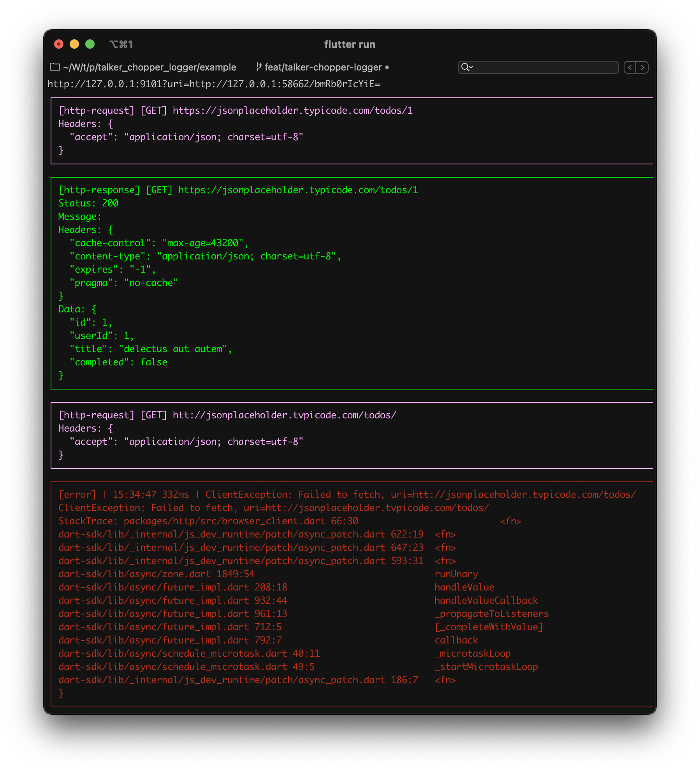Click the callback function name
The height and width of the screenshot is (772, 700).
pos(456,640)
